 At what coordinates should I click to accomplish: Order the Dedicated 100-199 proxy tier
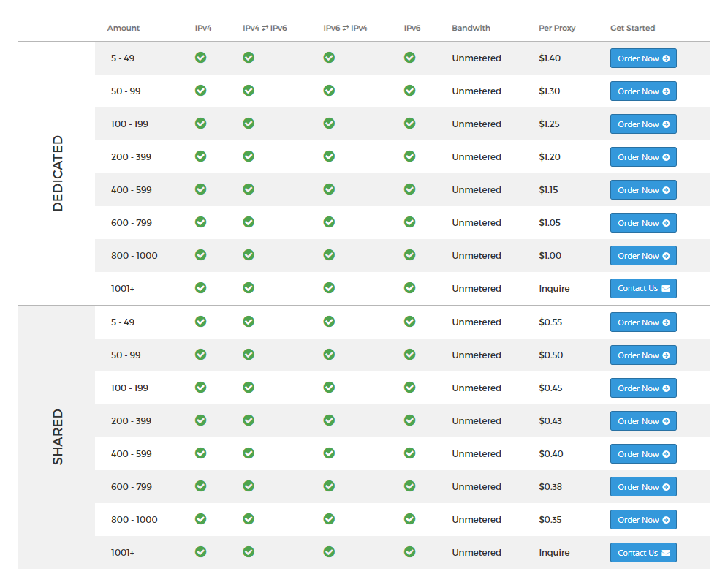[x=643, y=124]
